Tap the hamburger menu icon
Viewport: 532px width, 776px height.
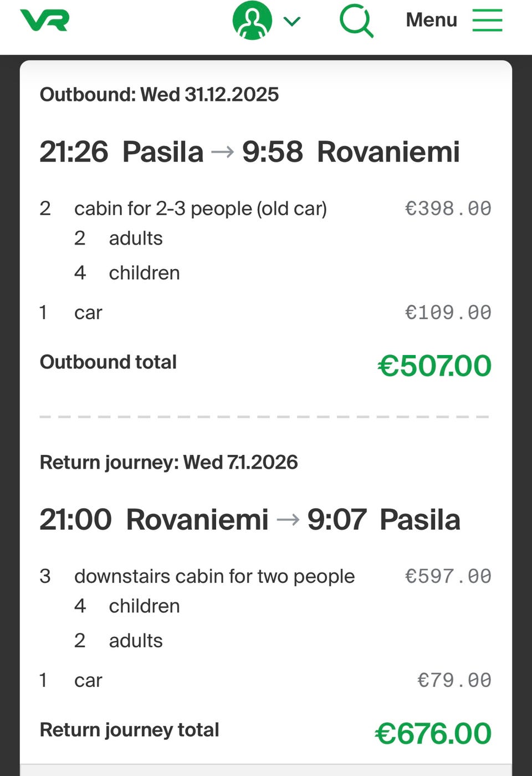click(x=487, y=20)
